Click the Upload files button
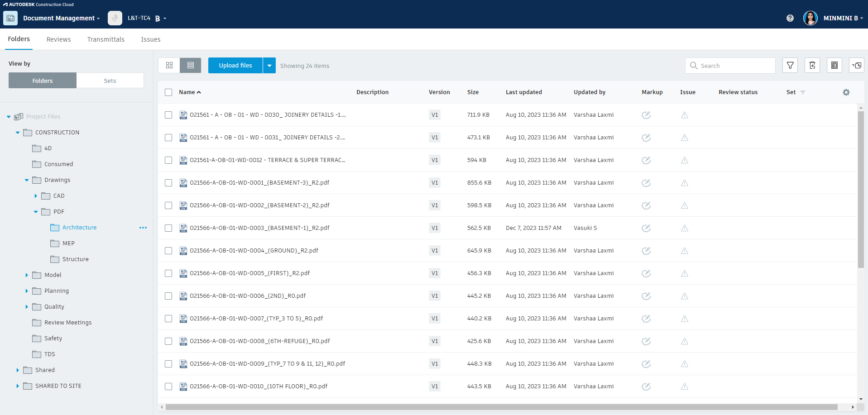Image resolution: width=868 pixels, height=415 pixels. (x=235, y=66)
